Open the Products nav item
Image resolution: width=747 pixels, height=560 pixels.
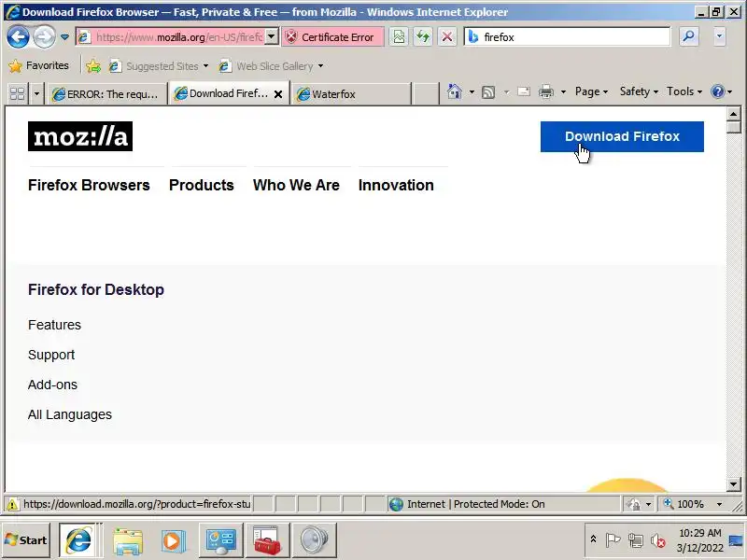pos(202,185)
